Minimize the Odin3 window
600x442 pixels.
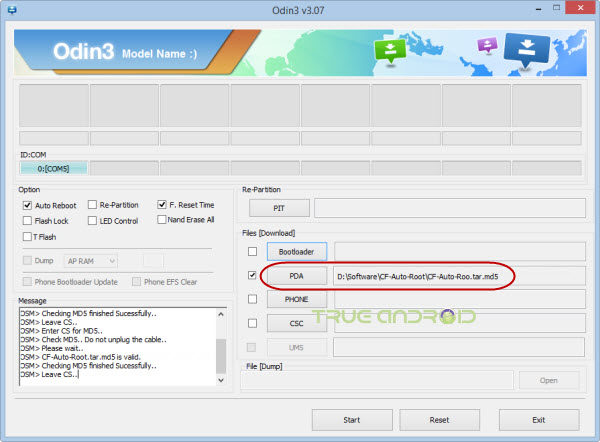pyautogui.click(x=539, y=8)
